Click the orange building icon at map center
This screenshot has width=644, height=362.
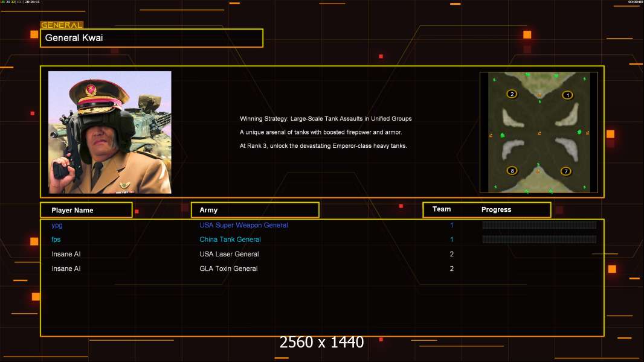pyautogui.click(x=539, y=133)
